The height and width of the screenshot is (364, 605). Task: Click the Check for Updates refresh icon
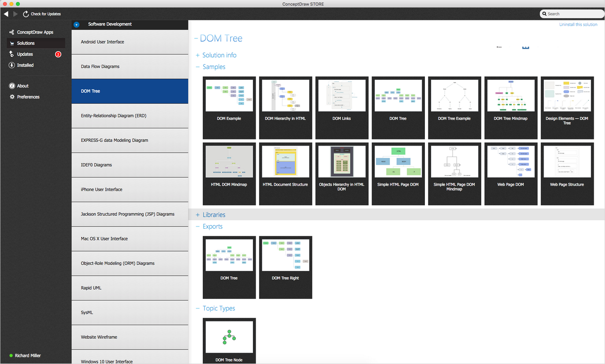26,14
